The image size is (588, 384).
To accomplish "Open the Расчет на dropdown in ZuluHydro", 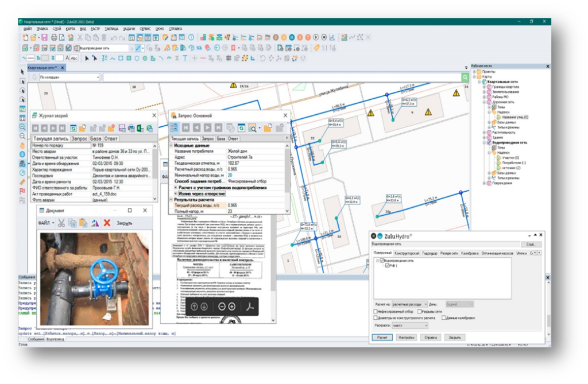I will tap(409, 304).
